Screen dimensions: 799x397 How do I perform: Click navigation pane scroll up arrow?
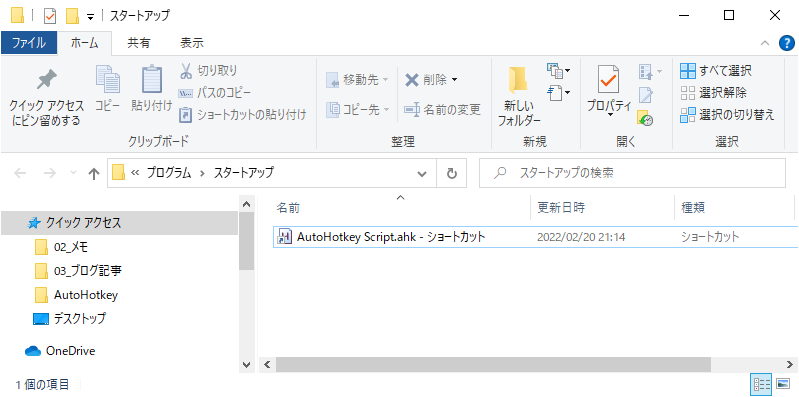point(246,204)
